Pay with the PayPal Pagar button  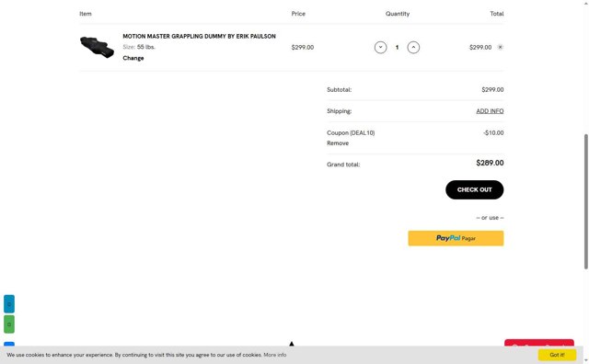click(456, 238)
